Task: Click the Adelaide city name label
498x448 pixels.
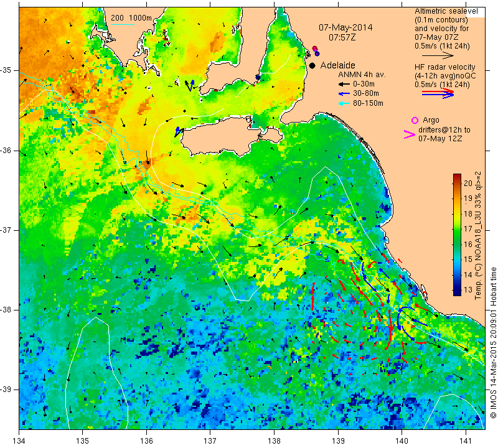Action: tap(337, 65)
